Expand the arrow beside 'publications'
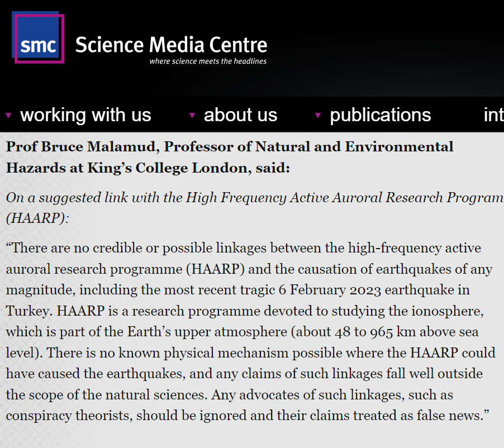 point(318,115)
